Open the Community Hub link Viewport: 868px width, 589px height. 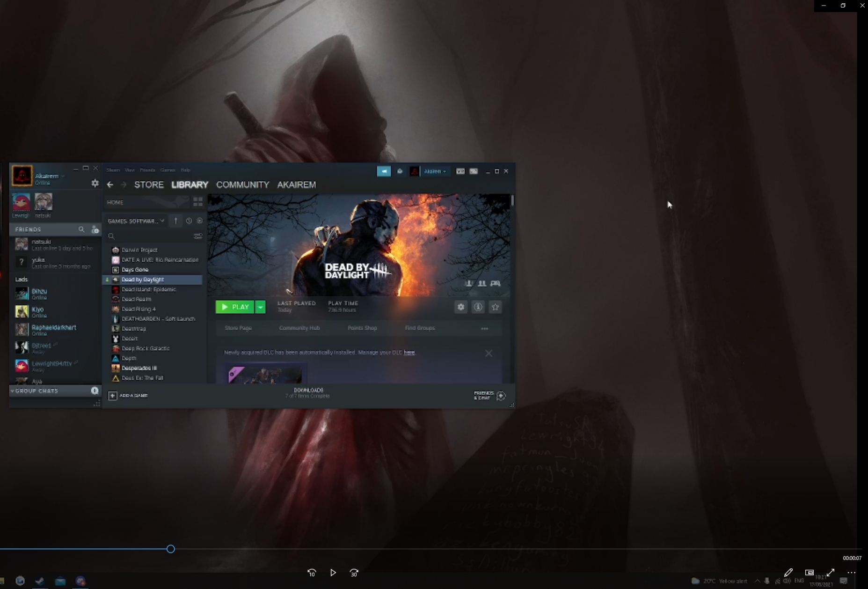[299, 328]
